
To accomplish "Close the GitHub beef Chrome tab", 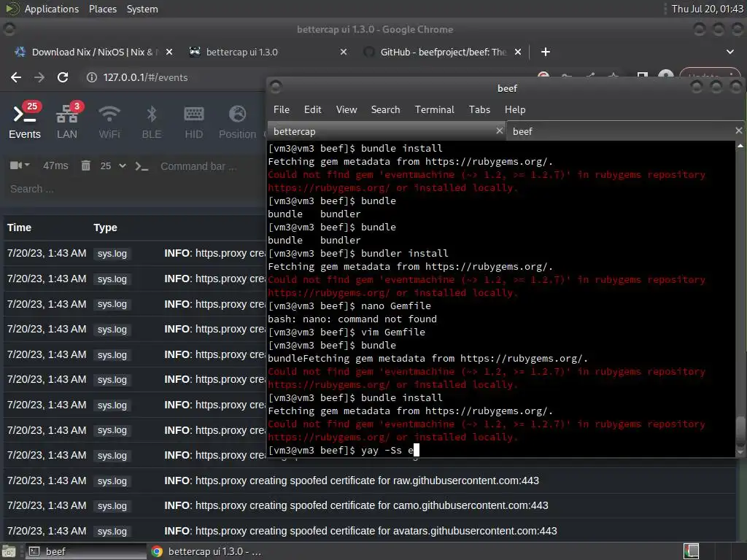I will tap(518, 52).
